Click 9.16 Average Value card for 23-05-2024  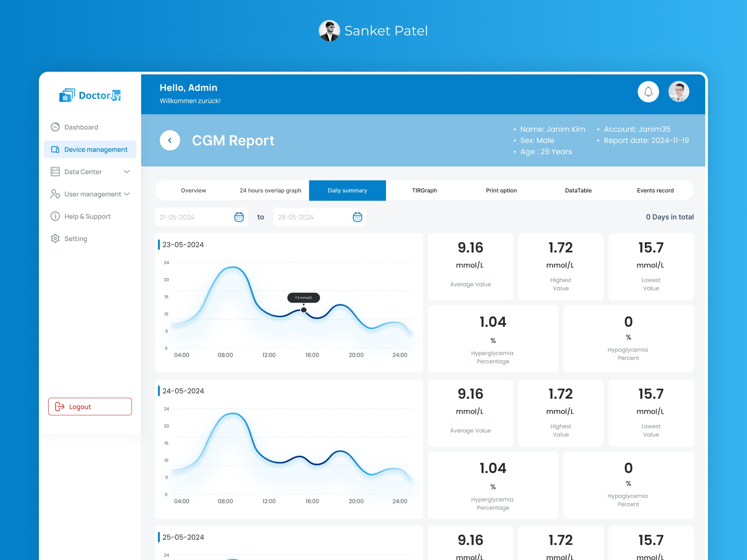(470, 267)
